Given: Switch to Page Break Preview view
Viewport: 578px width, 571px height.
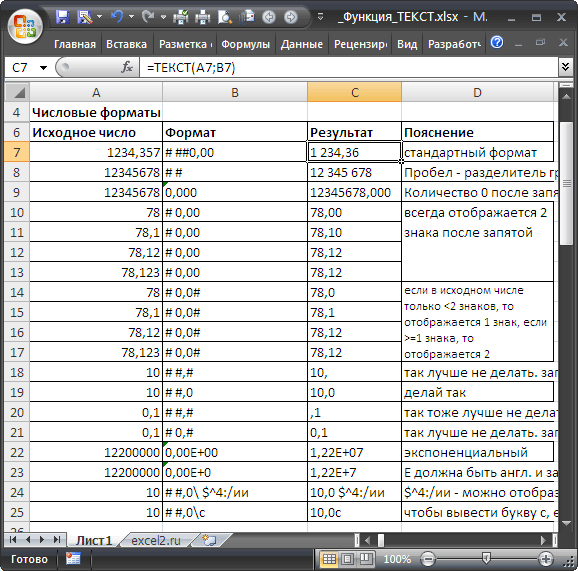Looking at the screenshot, I should pyautogui.click(x=365, y=559).
